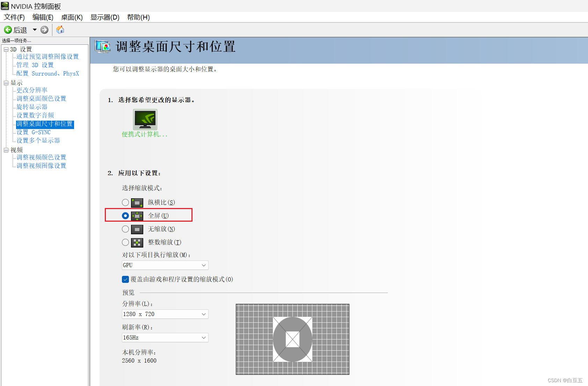Viewport: 588px width, 386px height.
Task: Select the 便携式计算机 monitor icon
Action: tap(145, 119)
